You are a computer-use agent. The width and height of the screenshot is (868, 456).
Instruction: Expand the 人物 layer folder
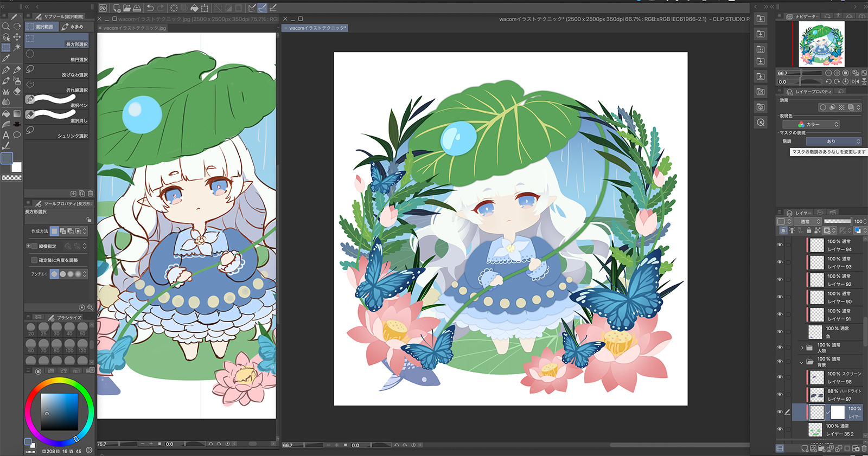point(802,348)
